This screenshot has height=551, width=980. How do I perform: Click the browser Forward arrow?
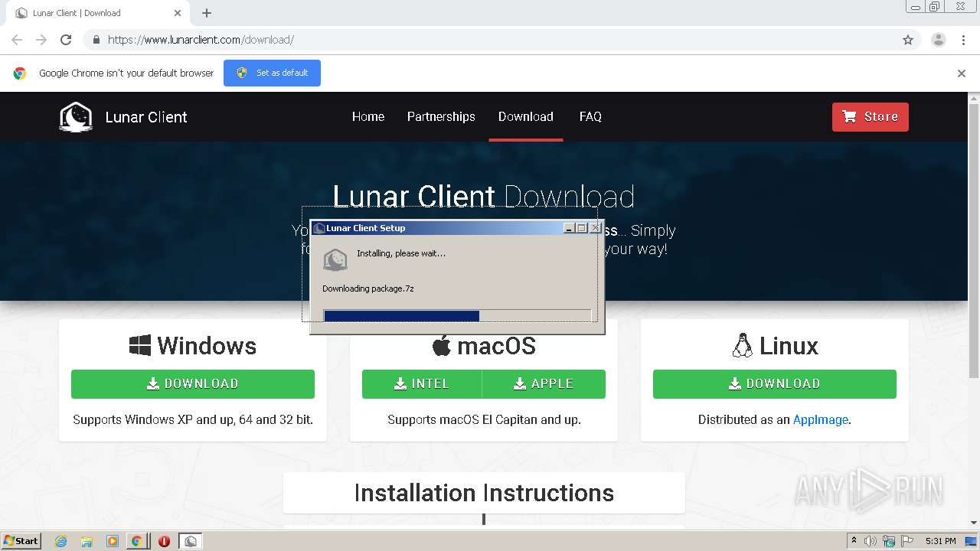click(41, 40)
